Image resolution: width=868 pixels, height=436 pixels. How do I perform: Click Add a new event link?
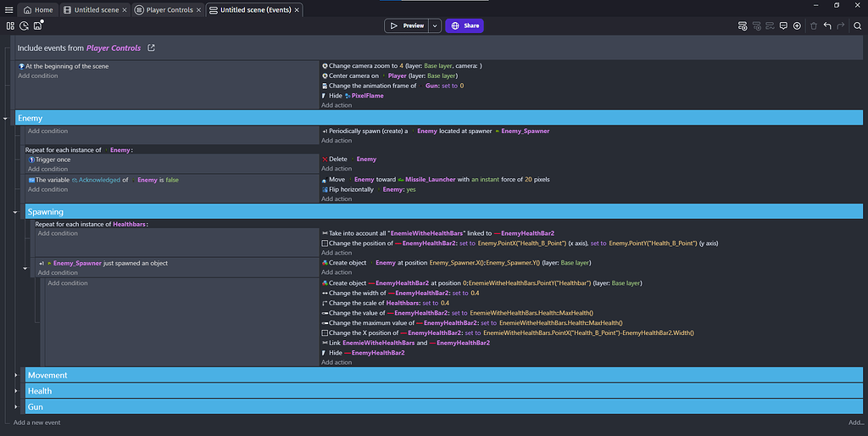coord(36,422)
